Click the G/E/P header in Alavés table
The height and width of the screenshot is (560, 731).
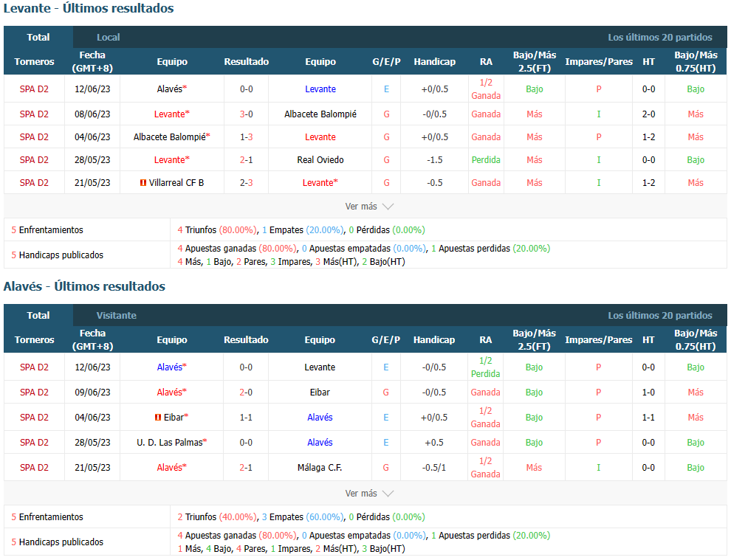coord(385,339)
